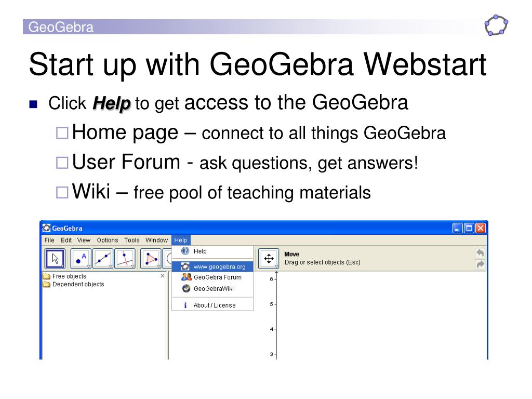Image resolution: width=532 pixels, height=399 pixels.
Task: Choose Help entry in Help menu
Action: pos(212,251)
